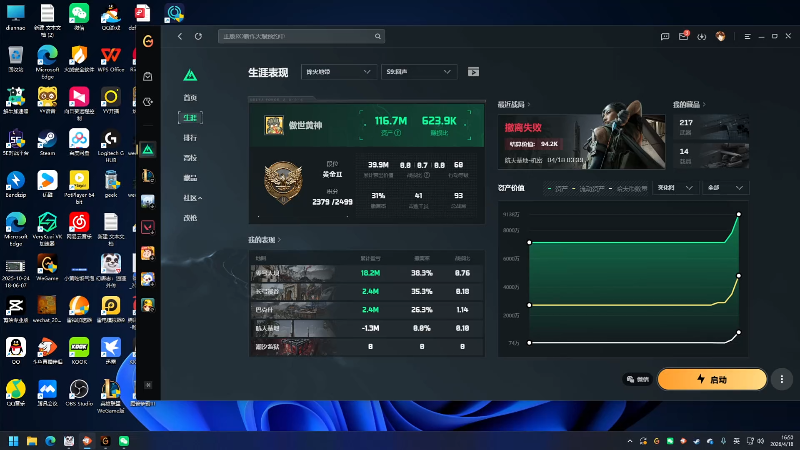
Task: Open the gamepad icon in left sidebar
Action: click(148, 102)
